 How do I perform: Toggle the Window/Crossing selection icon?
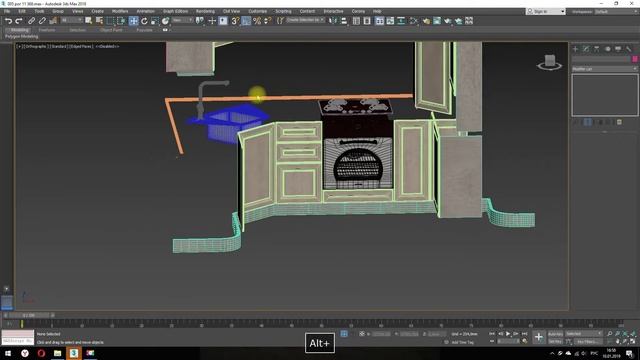(121, 21)
